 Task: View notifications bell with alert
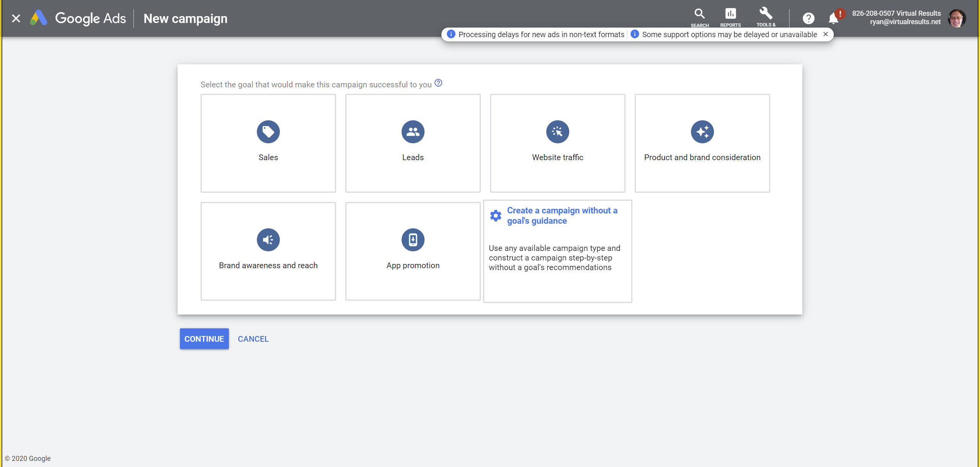pos(833,18)
